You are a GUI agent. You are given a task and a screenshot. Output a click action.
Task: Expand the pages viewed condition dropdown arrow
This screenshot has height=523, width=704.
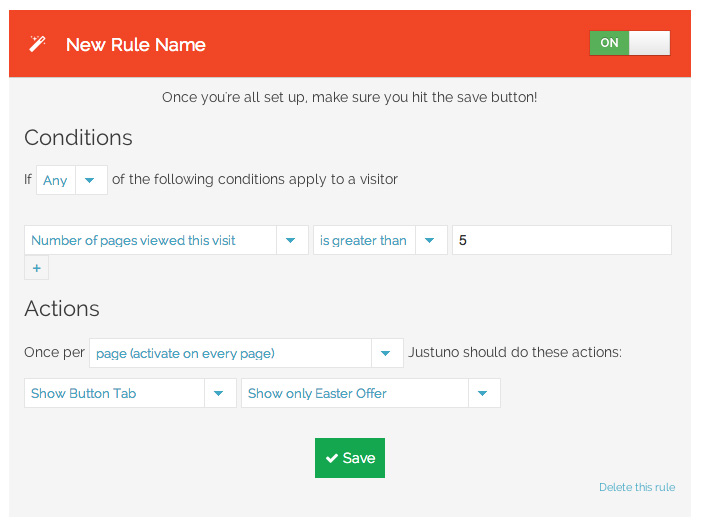point(292,240)
